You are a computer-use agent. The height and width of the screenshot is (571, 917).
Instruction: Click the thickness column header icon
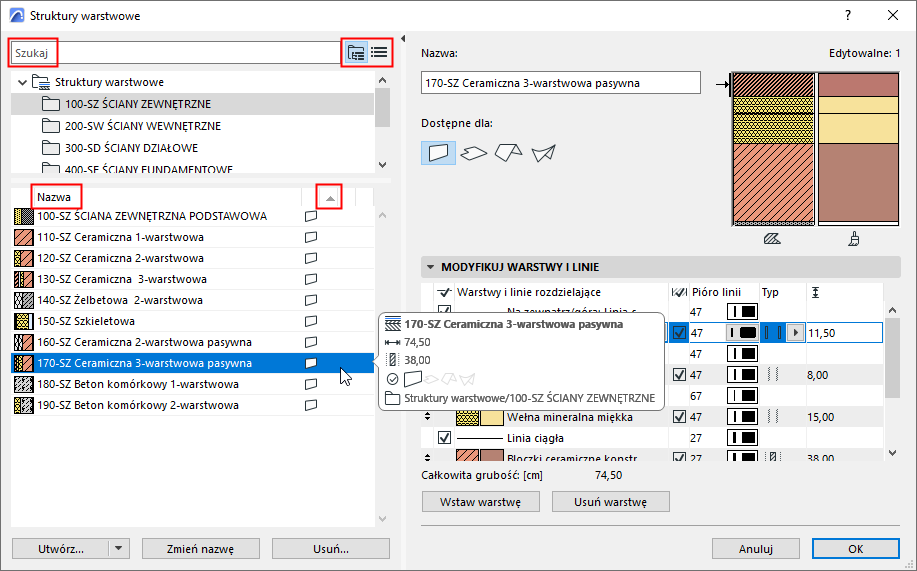pos(815,292)
